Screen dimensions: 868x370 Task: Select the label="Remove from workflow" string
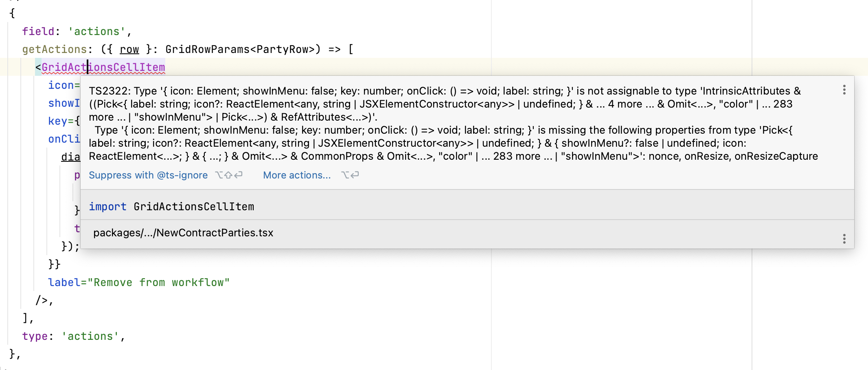coord(139,282)
